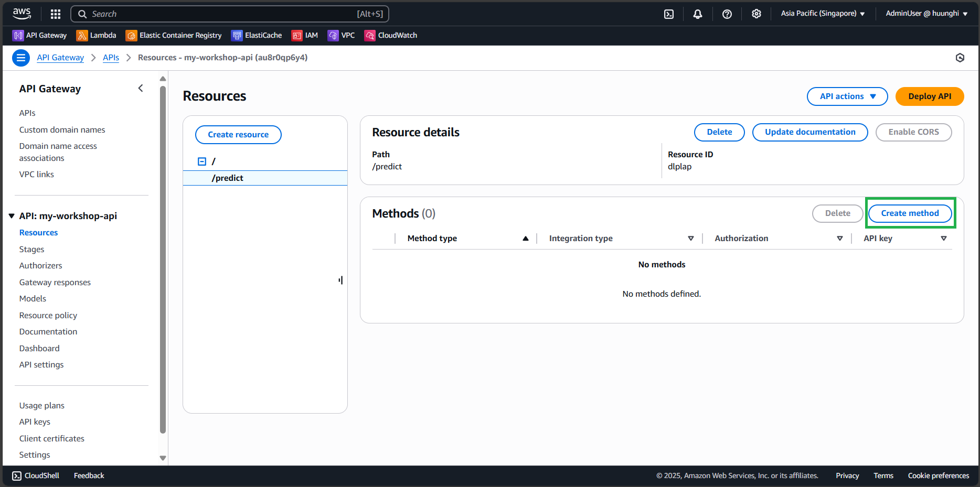Open Models in the sidebar
This screenshot has height=487, width=980.
pos(33,299)
